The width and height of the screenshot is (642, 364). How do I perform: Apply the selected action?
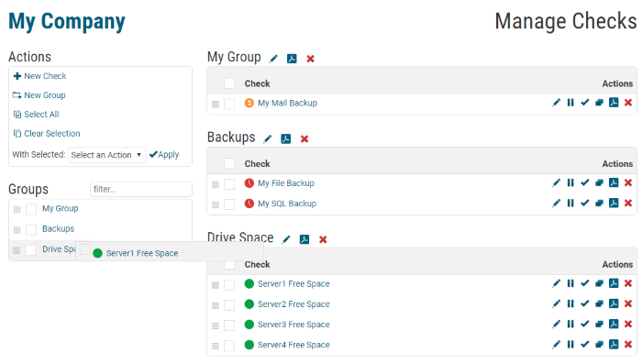click(164, 154)
